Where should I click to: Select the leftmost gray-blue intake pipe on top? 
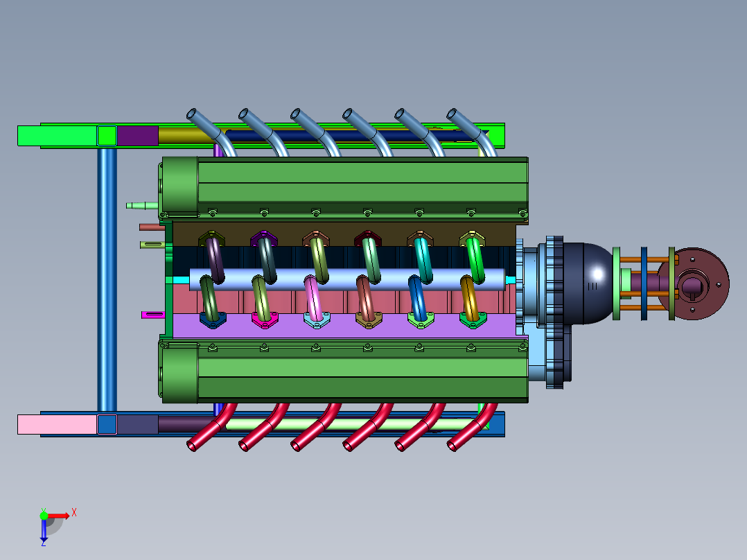pos(211,132)
